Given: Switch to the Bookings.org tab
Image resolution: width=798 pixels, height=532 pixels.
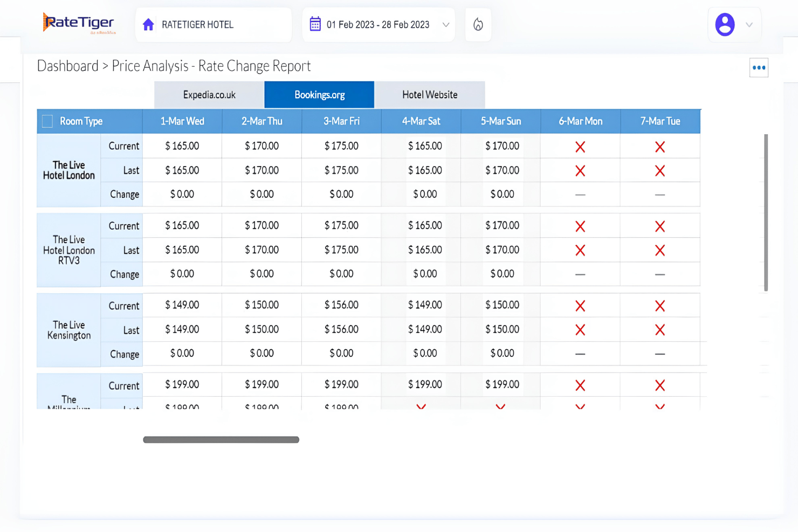Looking at the screenshot, I should point(319,95).
